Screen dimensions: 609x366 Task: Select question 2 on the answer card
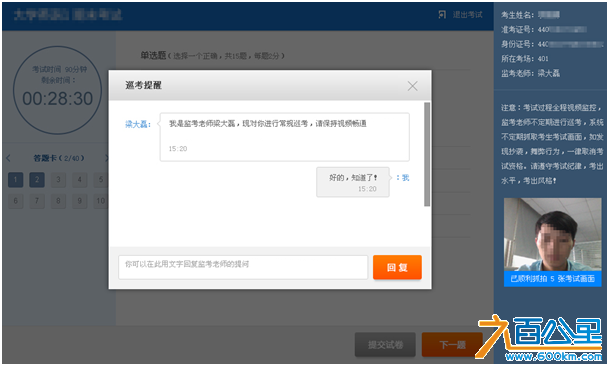37,180
